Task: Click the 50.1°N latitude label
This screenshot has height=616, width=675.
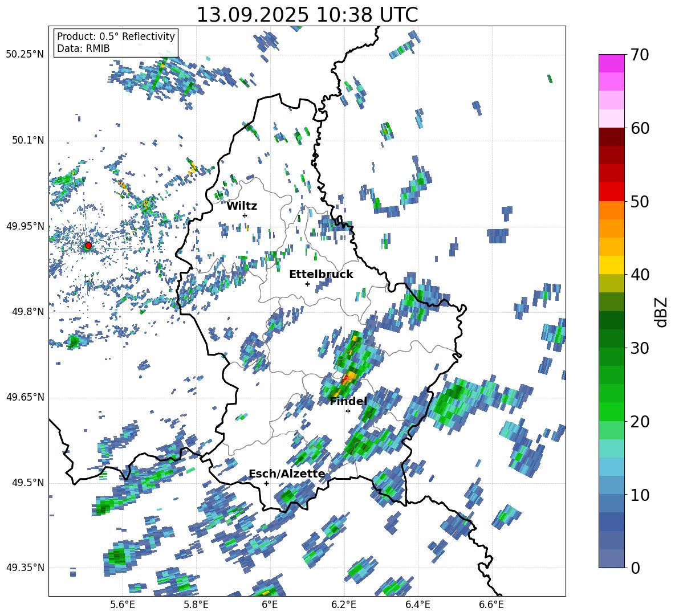Action: [x=27, y=140]
